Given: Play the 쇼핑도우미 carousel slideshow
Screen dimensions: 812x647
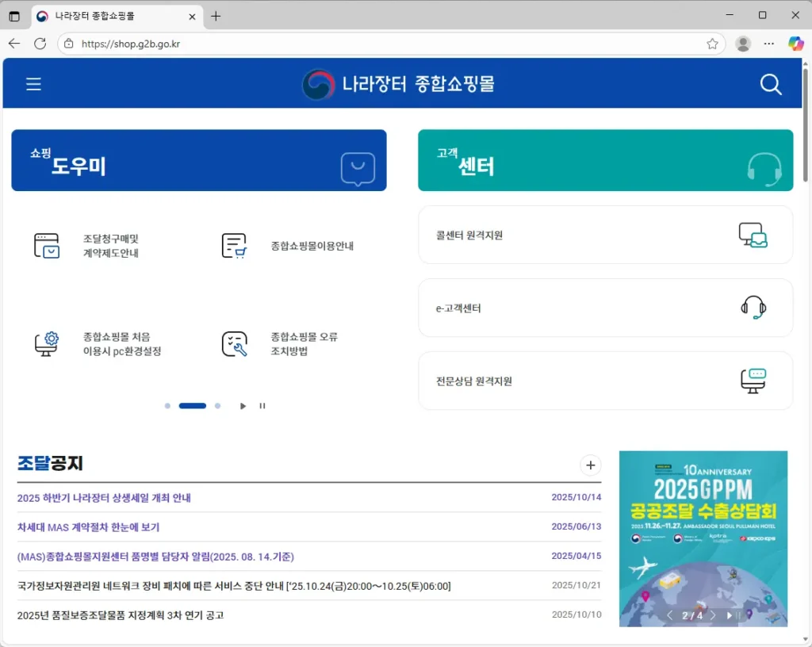Looking at the screenshot, I should 243,406.
